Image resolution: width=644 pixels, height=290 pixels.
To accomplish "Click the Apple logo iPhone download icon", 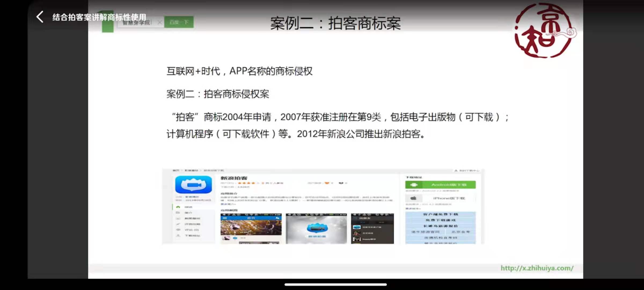I will (414, 198).
